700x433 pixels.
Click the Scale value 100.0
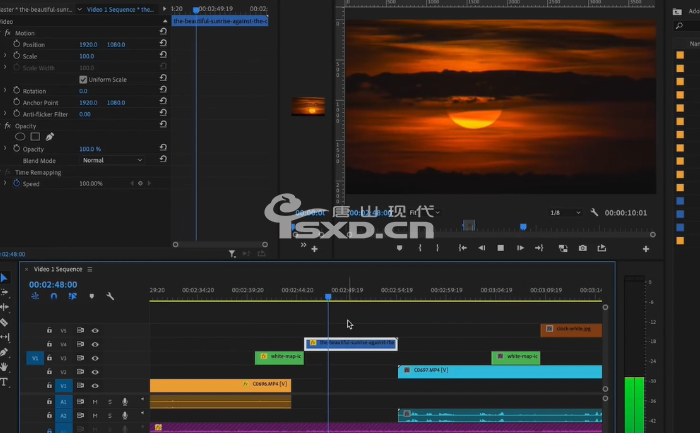[x=87, y=56]
